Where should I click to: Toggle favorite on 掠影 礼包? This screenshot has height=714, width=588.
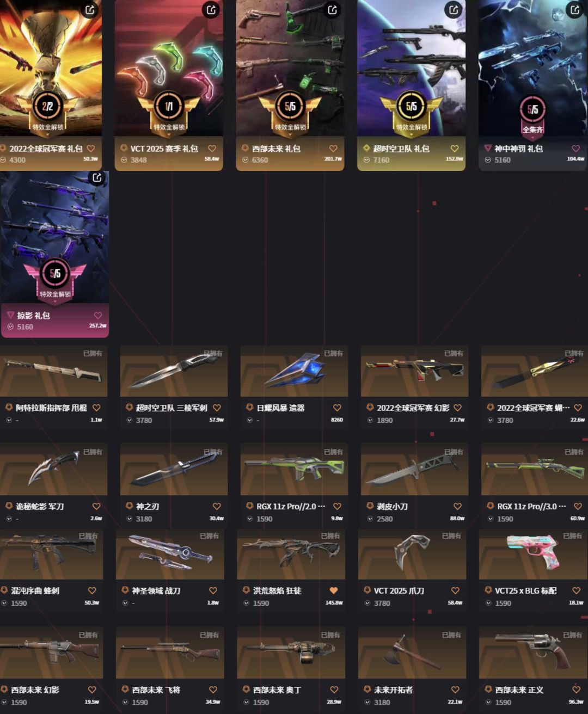(x=98, y=316)
